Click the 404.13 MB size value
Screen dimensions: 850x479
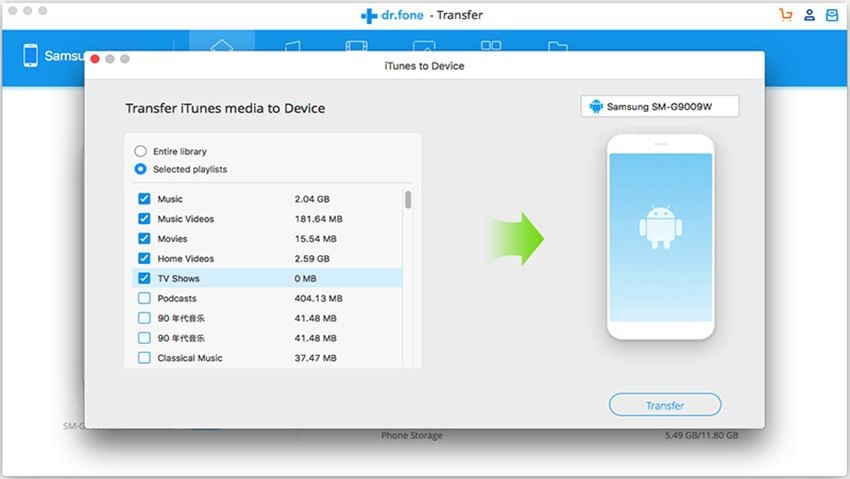(318, 298)
